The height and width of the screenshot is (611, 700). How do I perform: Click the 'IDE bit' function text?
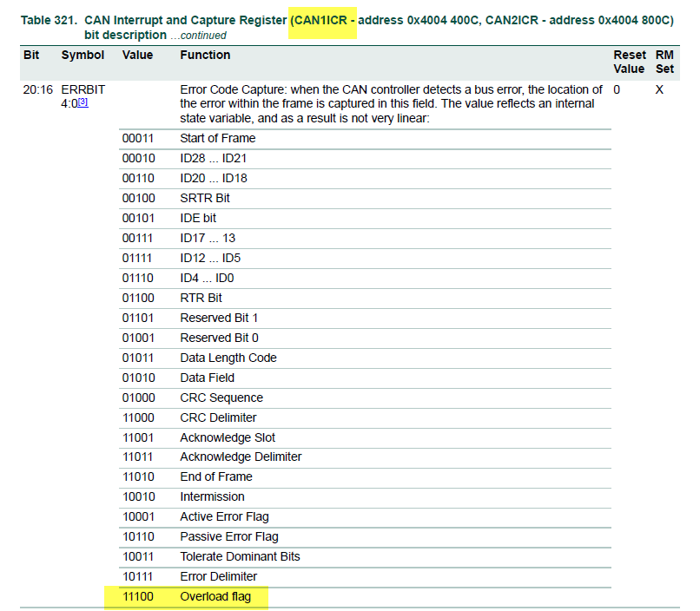coord(198,218)
